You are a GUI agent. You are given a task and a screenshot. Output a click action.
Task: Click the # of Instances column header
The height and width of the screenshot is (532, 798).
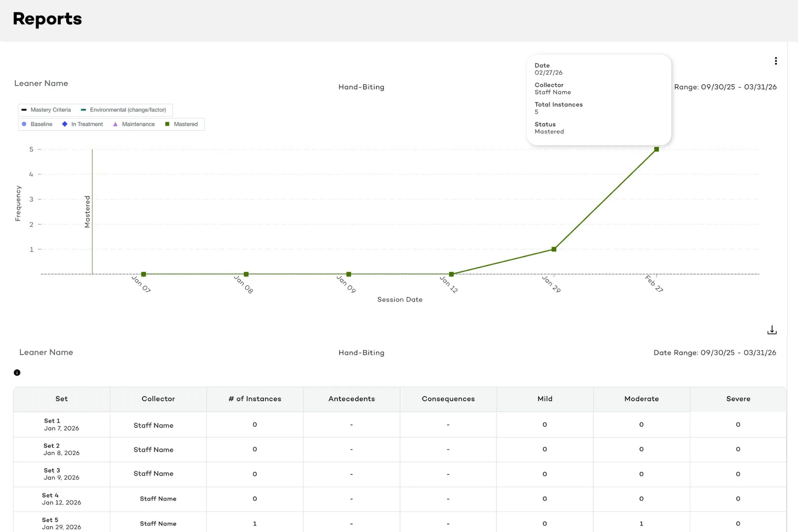click(x=255, y=399)
